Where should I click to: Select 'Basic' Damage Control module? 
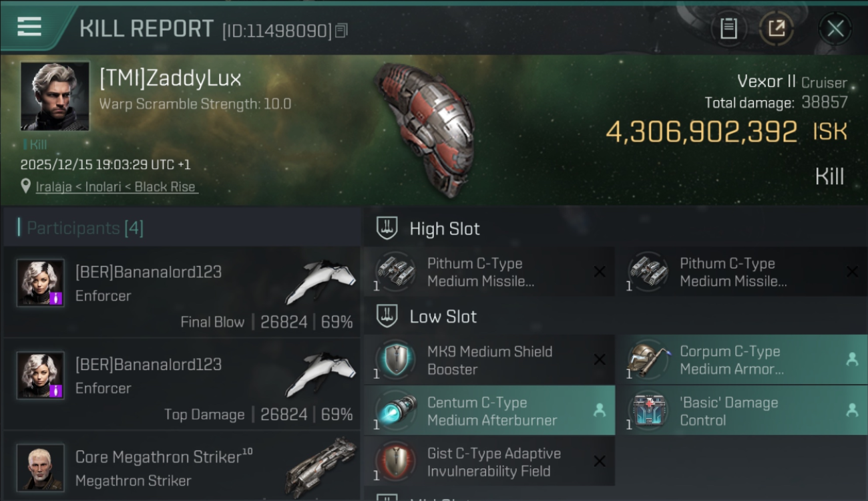[742, 411]
